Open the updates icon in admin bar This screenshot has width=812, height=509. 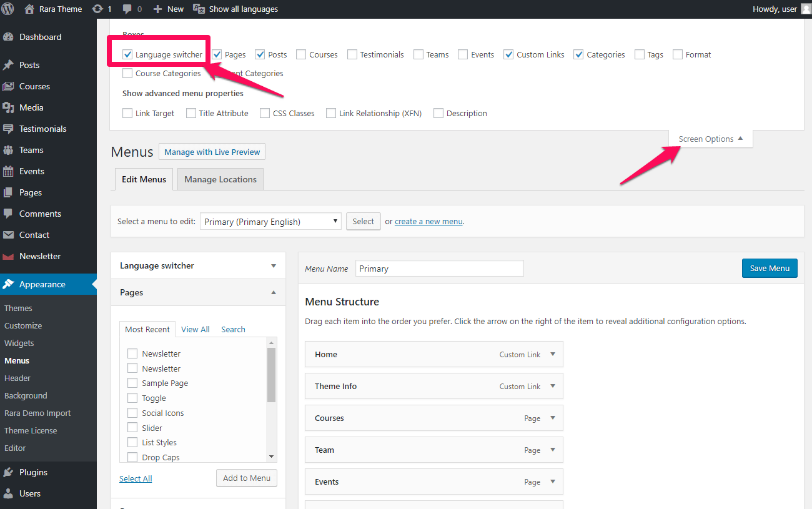[x=97, y=9]
